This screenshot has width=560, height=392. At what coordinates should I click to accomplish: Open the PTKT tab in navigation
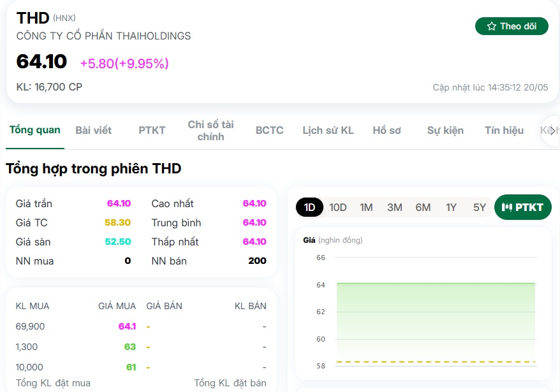pos(152,130)
